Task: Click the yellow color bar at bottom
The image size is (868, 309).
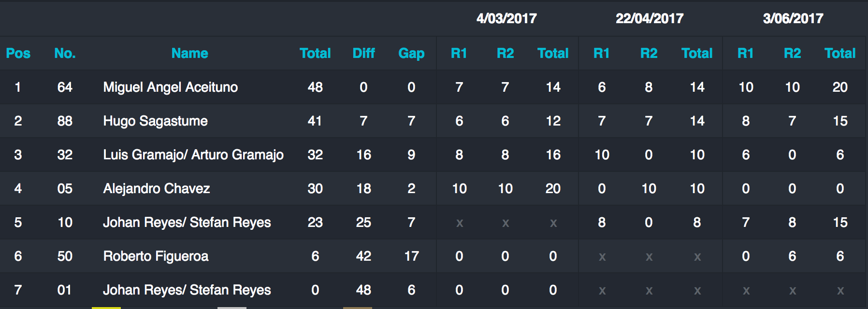Action: point(106,308)
